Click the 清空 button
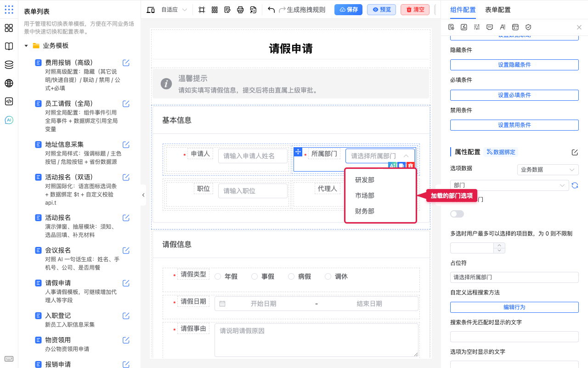 tap(415, 10)
